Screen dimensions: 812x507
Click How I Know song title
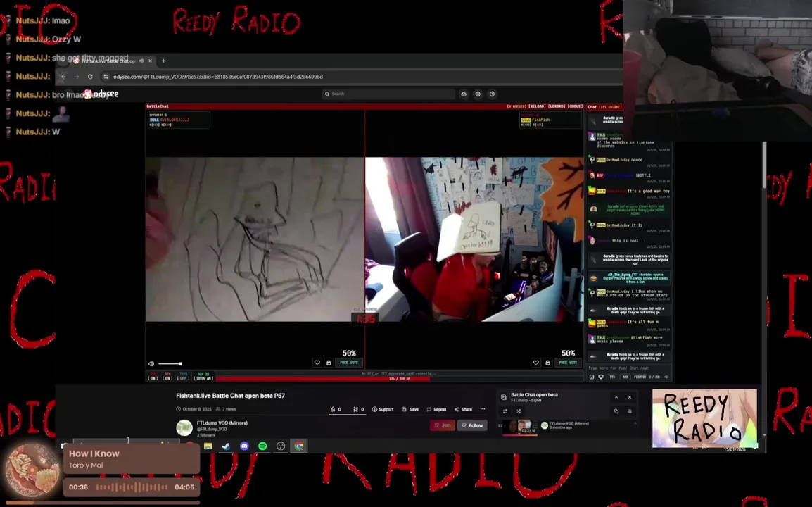click(x=94, y=453)
